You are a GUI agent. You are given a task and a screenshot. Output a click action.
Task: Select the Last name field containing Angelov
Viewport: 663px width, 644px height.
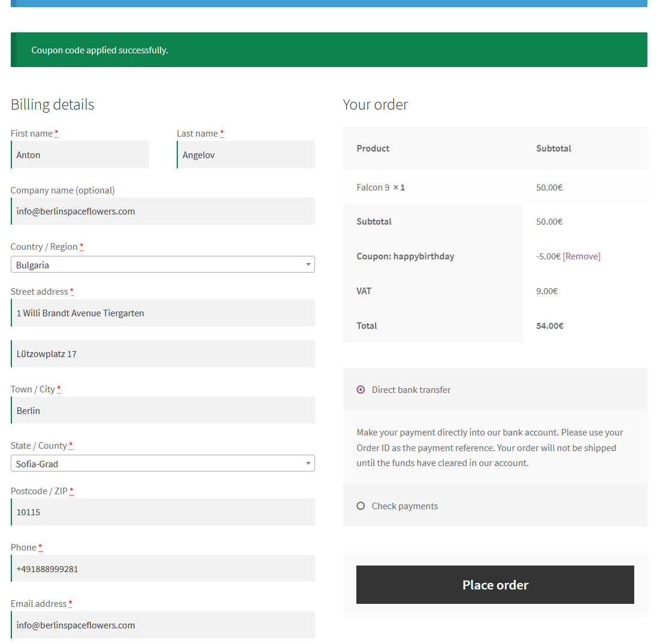click(x=246, y=155)
